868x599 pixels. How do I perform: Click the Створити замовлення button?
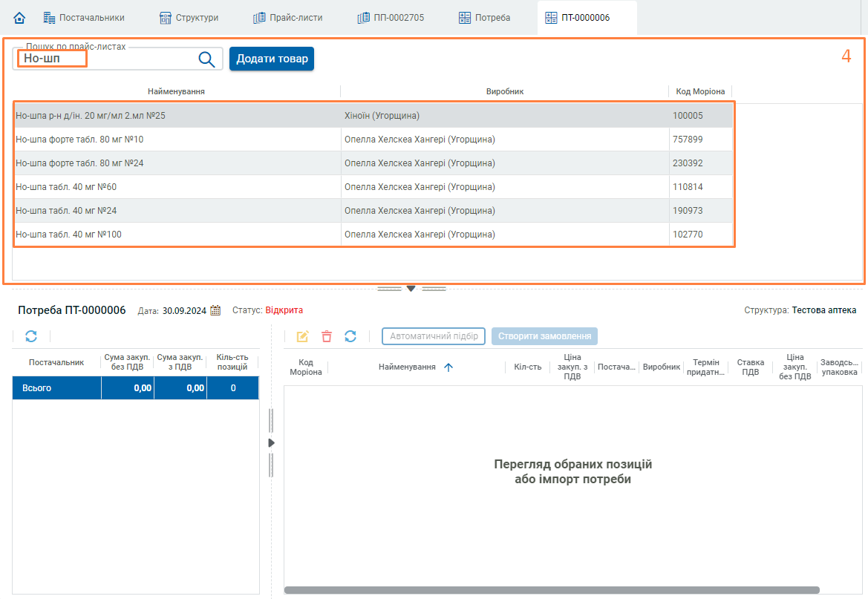click(545, 336)
